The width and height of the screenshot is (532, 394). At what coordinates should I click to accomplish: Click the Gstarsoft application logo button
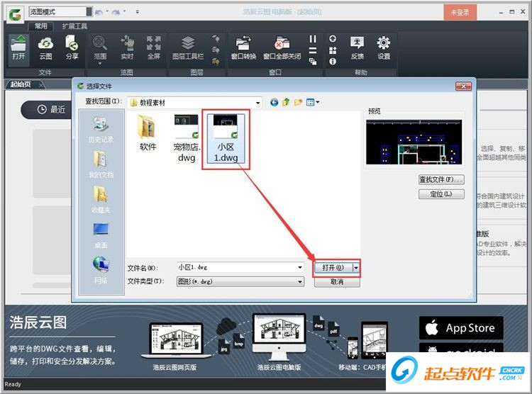pyautogui.click(x=15, y=14)
